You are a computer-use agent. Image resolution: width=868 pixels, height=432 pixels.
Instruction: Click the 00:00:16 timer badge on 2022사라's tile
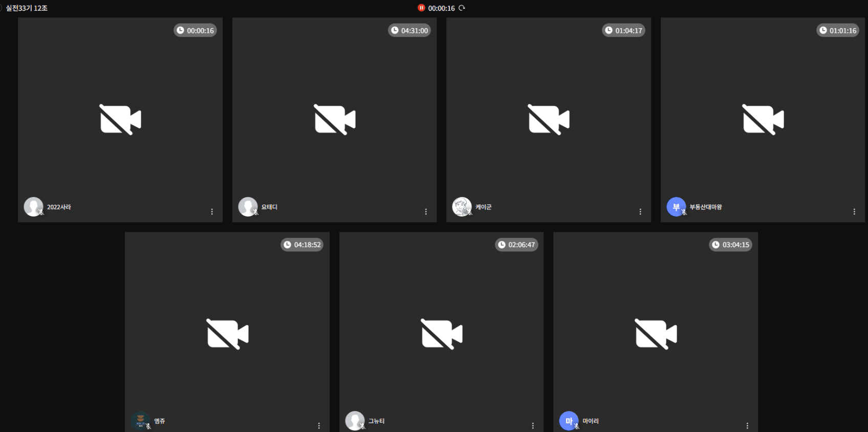(x=196, y=30)
